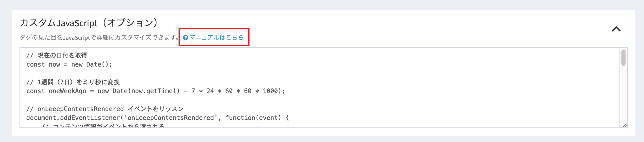Click the blank line after the const now line
The image size is (644, 142).
click(104, 73)
